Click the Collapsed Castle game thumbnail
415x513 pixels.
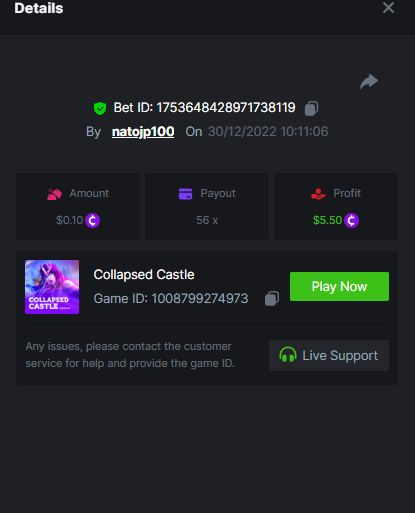tap(52, 287)
